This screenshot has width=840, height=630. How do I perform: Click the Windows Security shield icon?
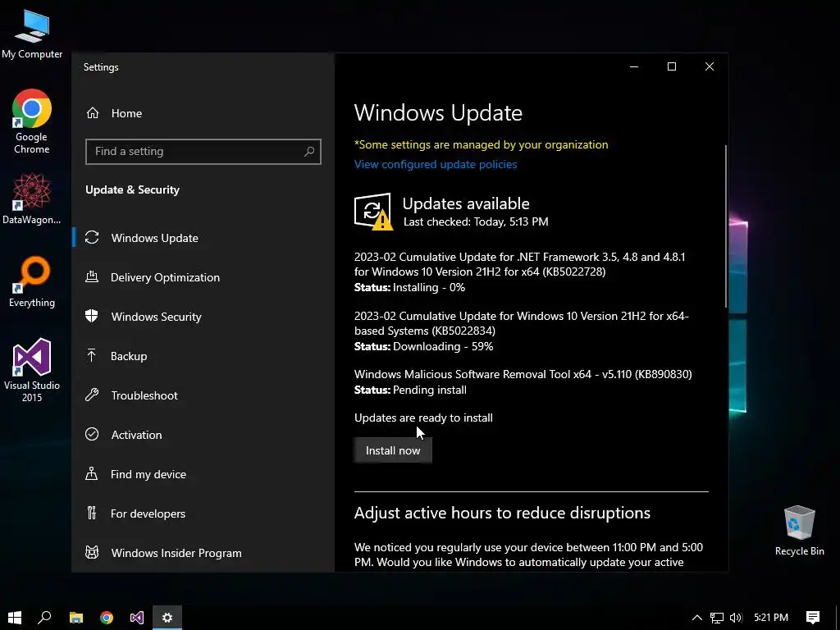[92, 316]
